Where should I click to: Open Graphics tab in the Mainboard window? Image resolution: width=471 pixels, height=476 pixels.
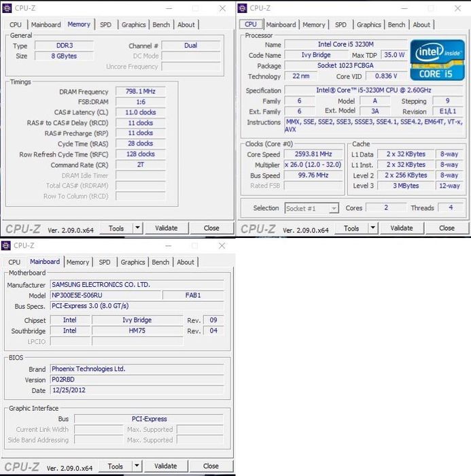133,262
